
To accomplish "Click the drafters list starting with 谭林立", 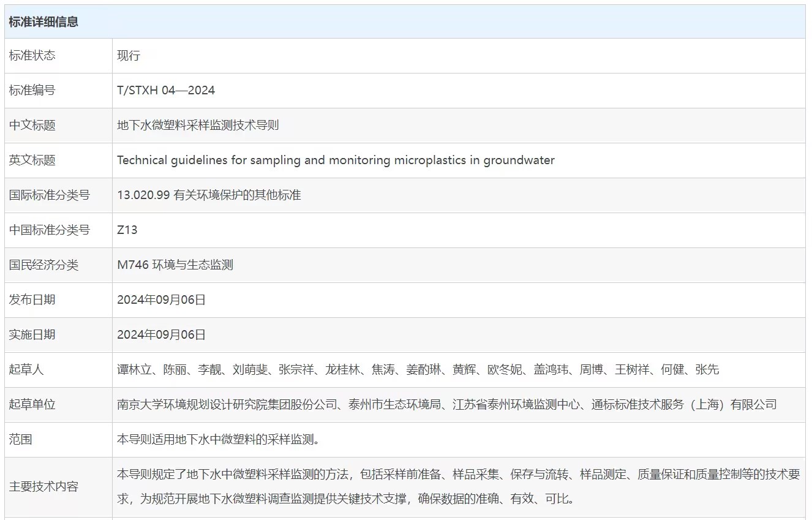I will click(418, 370).
